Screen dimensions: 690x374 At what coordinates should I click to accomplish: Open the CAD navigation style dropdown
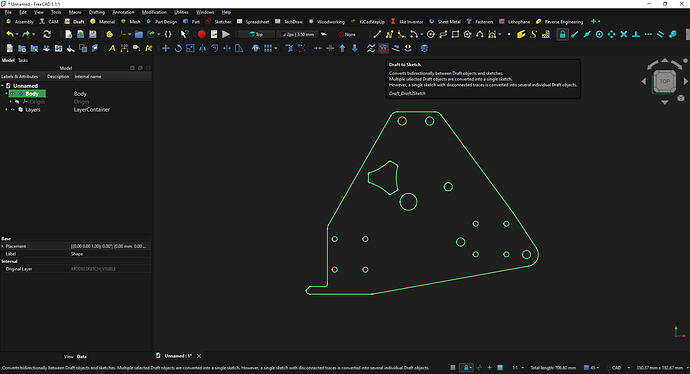pos(620,367)
